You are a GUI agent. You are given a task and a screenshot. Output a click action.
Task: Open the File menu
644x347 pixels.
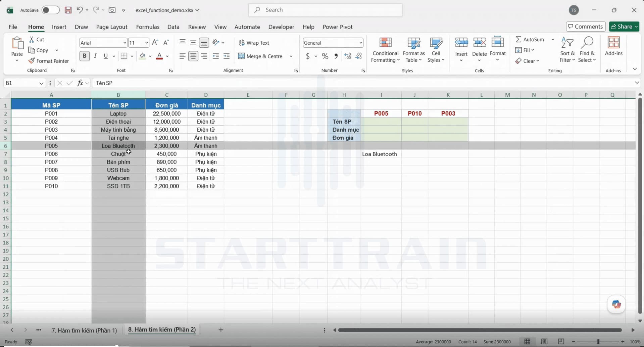13,27
